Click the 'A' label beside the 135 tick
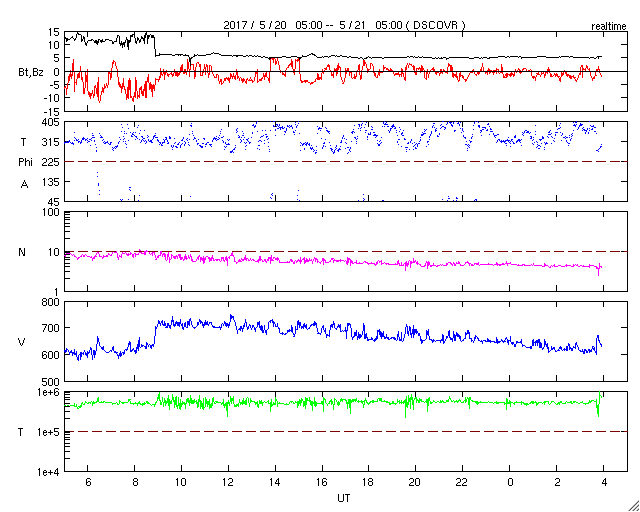 click(24, 185)
